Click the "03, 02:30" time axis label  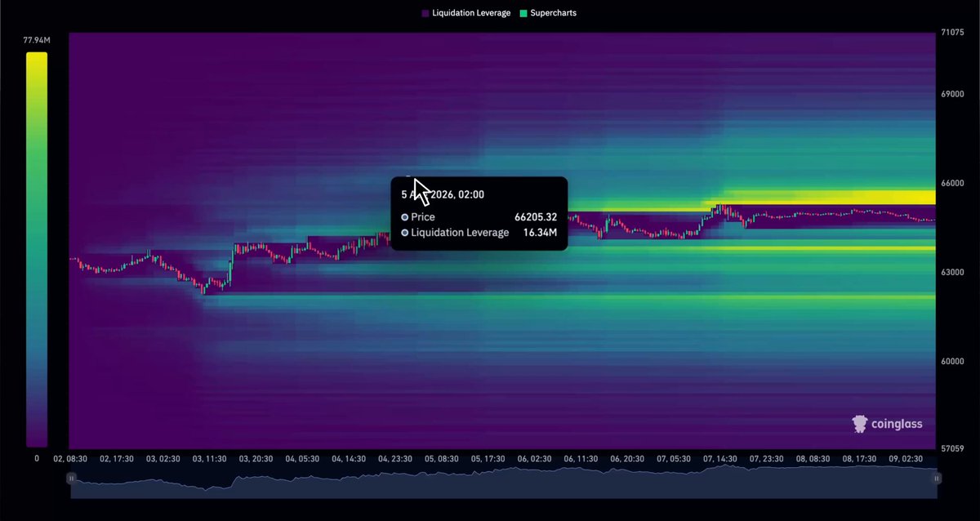[164, 459]
